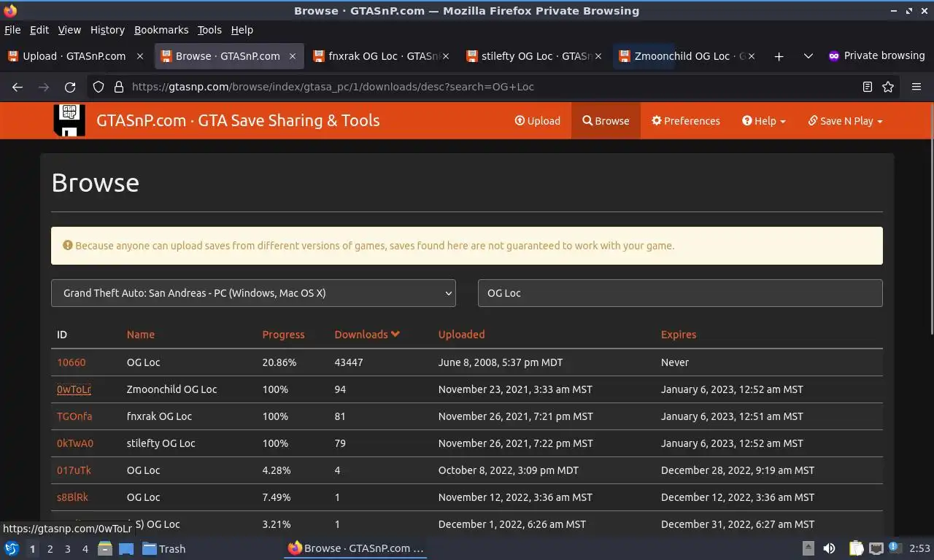Click the GTASnP.com site title link

tap(238, 120)
